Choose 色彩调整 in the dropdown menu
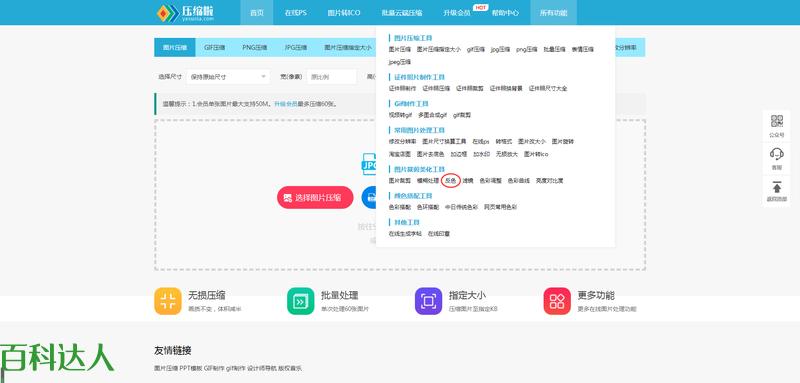This screenshot has width=800, height=383. click(x=491, y=181)
